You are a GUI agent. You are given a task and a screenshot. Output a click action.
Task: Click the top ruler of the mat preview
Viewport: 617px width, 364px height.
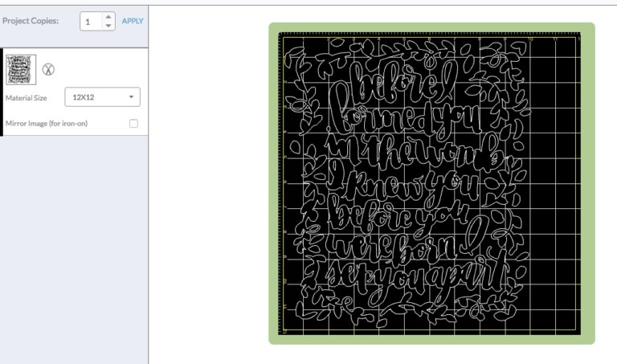426,36
